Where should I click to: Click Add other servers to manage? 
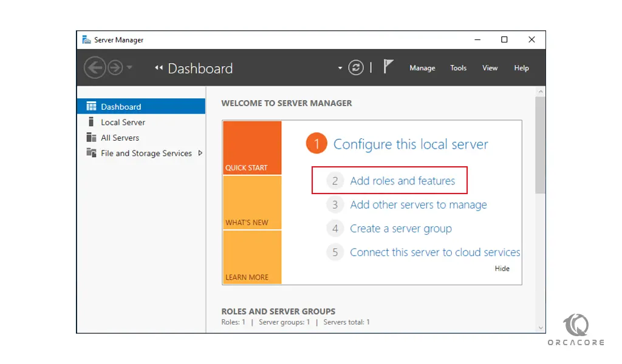pos(418,205)
